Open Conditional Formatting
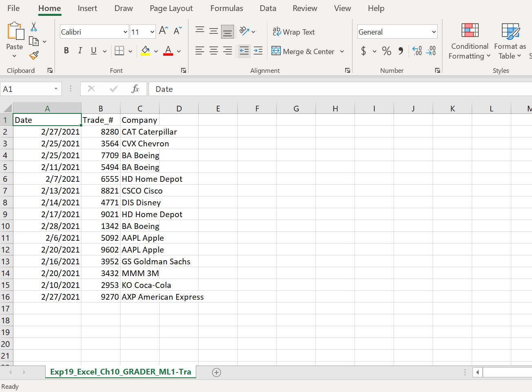532x392 pixels. tap(470, 41)
